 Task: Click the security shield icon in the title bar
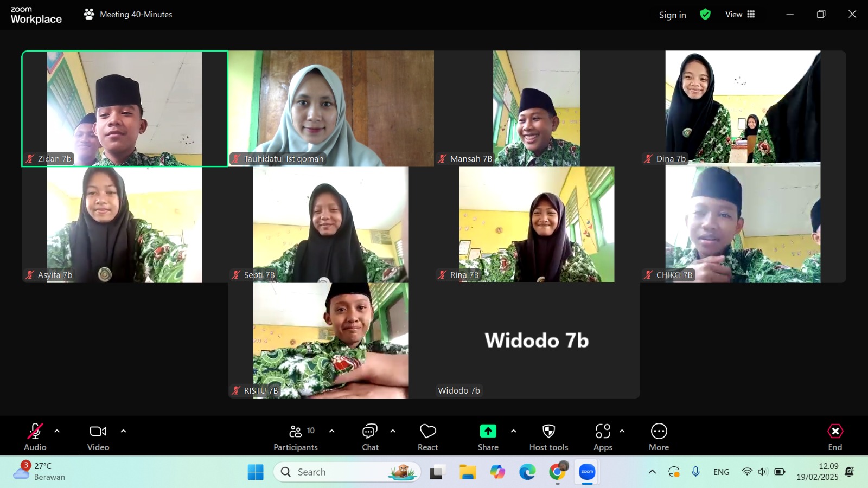705,14
